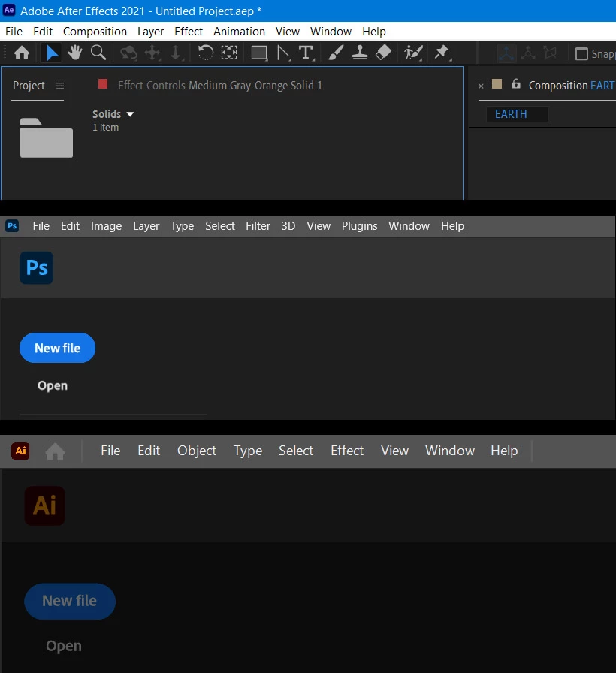The width and height of the screenshot is (616, 673).
Task: Close the Composition panel with X
Action: coord(481,86)
